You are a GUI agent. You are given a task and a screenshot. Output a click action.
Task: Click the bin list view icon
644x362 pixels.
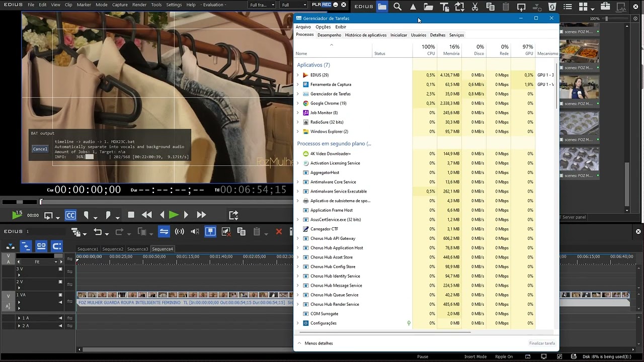click(568, 7)
